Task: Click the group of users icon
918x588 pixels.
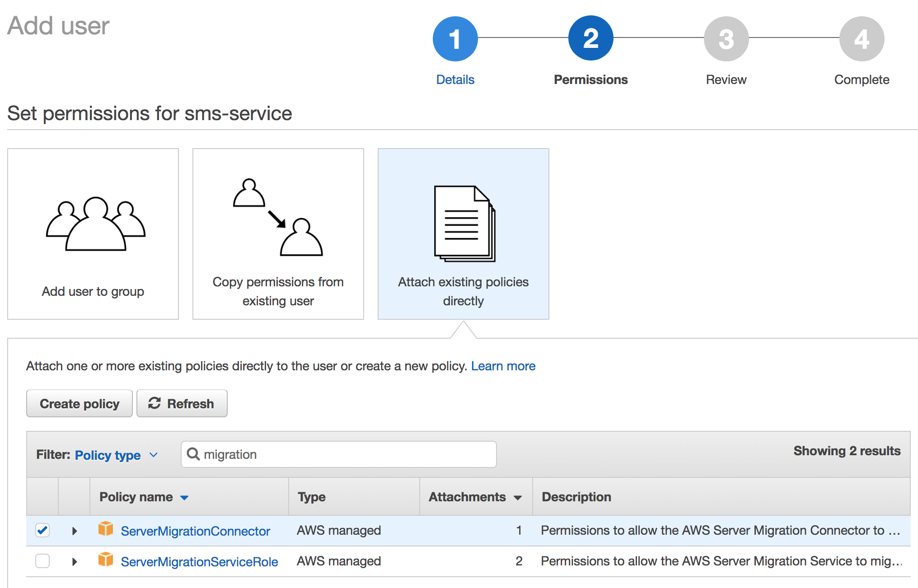Action: click(95, 224)
